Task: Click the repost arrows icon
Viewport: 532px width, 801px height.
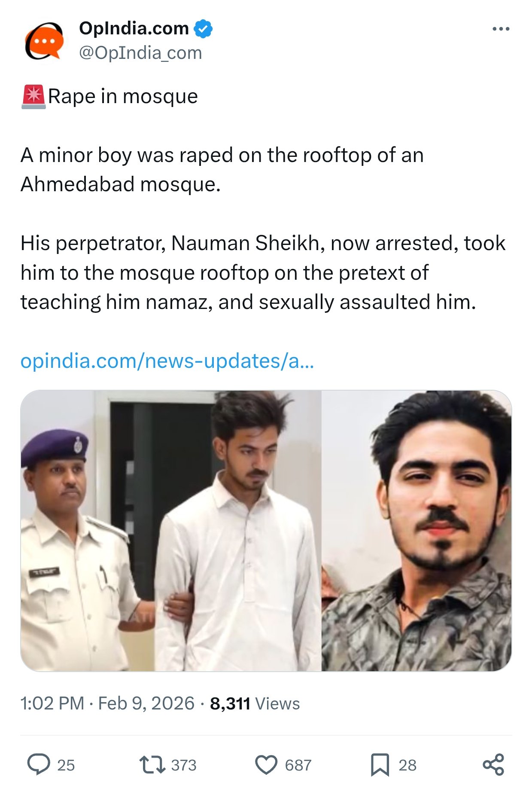Action: [x=152, y=765]
